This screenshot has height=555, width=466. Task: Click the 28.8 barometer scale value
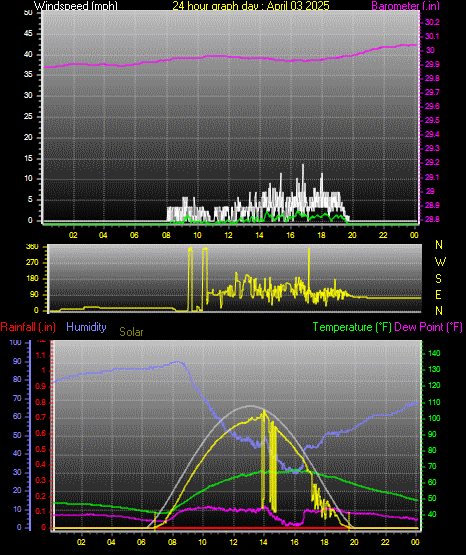(432, 219)
